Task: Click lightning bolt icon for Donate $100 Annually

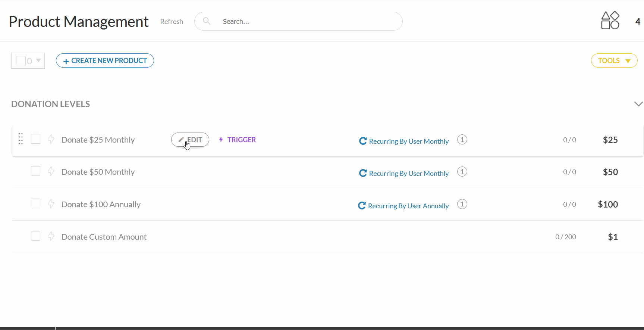Action: point(51,204)
